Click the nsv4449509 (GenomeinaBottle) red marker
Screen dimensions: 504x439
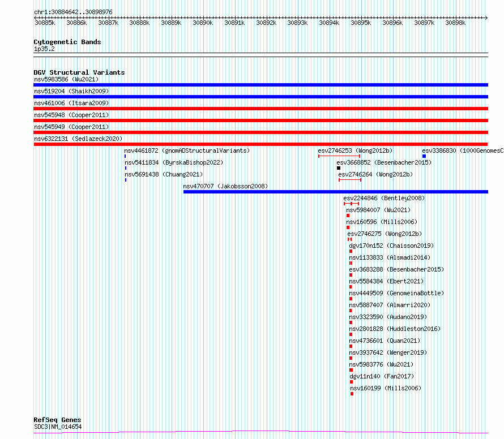click(351, 299)
